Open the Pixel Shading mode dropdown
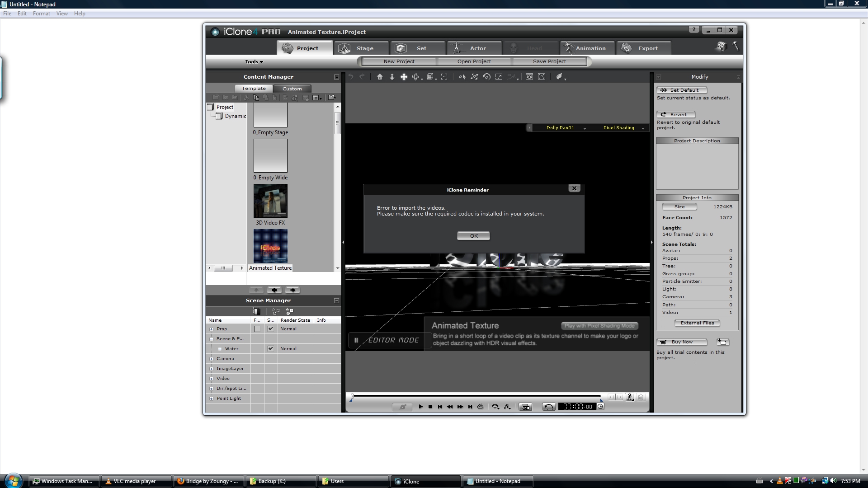The image size is (868, 488). pos(643,128)
